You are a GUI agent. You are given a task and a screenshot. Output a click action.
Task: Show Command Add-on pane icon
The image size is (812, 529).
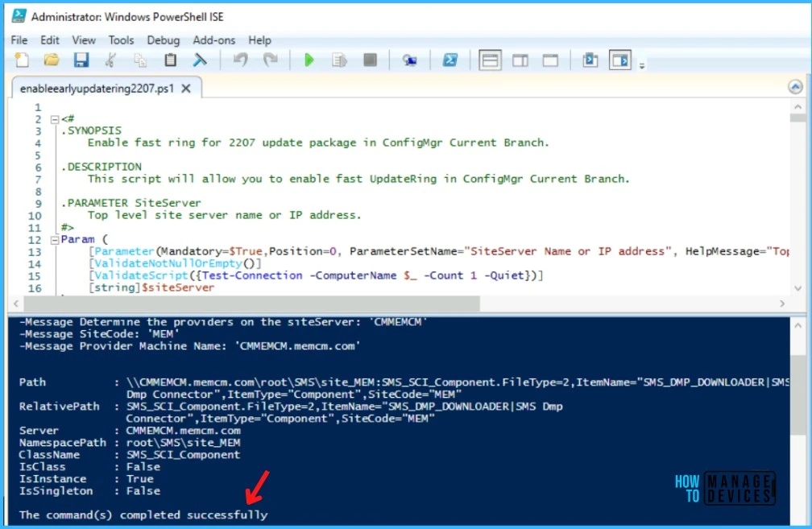point(620,60)
